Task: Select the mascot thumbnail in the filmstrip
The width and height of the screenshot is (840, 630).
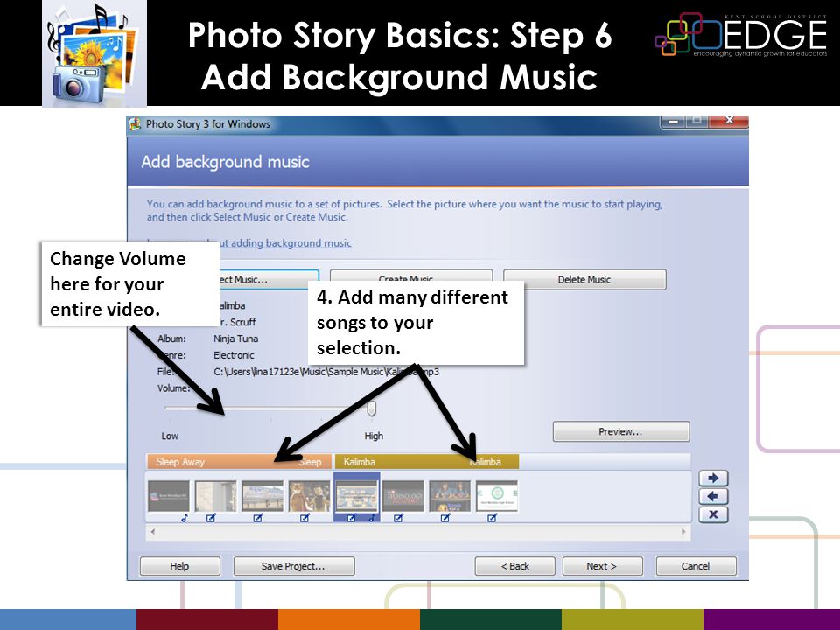Action: click(x=309, y=496)
